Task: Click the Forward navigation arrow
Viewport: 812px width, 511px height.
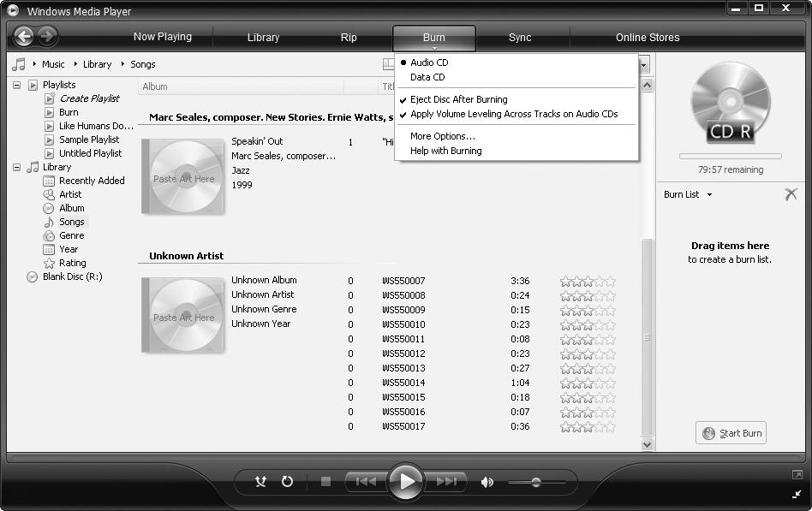Action: tap(47, 36)
